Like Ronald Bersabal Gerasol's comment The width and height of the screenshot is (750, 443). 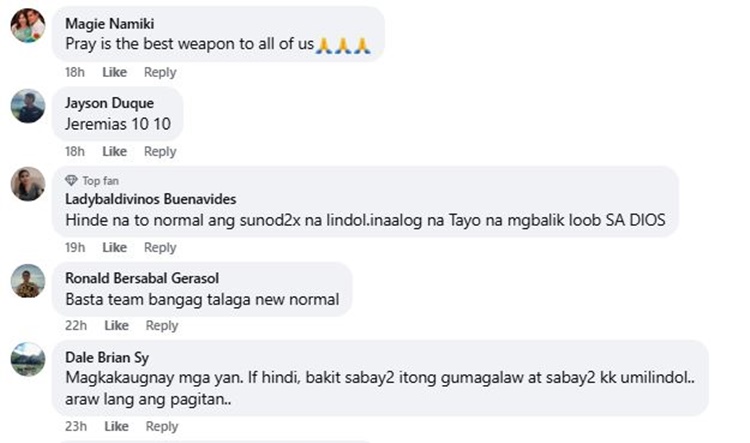point(116,326)
